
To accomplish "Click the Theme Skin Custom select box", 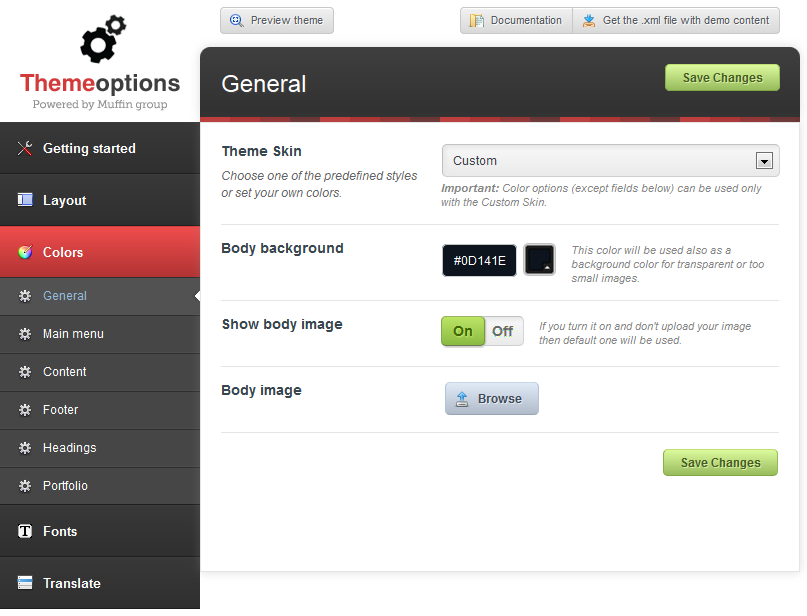I will coord(610,161).
